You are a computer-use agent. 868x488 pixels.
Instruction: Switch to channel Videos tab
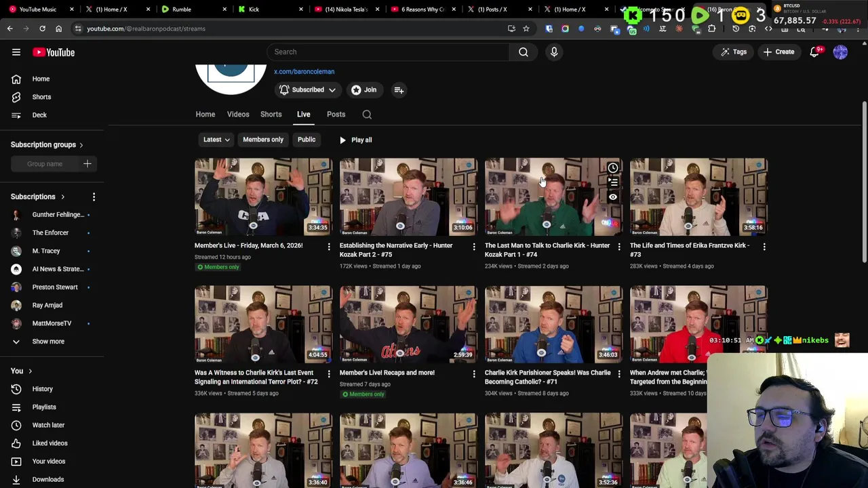pos(238,115)
